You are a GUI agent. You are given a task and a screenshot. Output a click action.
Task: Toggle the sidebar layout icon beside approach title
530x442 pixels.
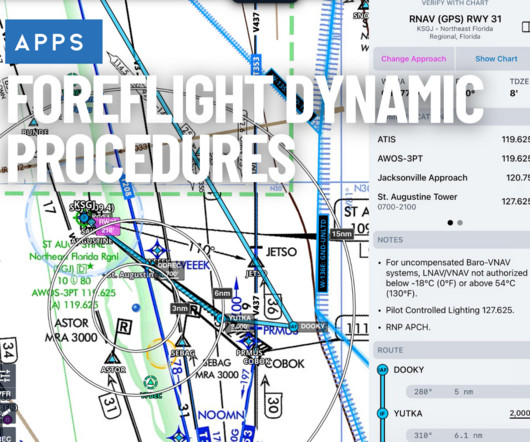(x=526, y=27)
